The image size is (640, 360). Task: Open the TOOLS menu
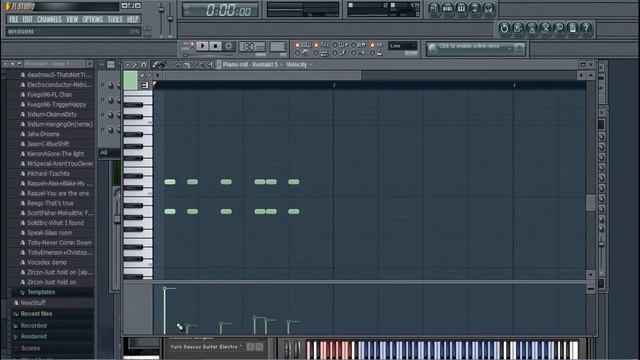(x=115, y=20)
